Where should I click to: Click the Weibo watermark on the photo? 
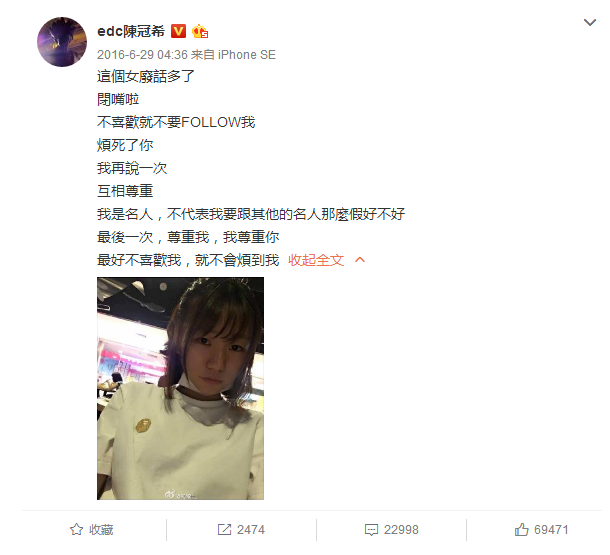tap(181, 495)
